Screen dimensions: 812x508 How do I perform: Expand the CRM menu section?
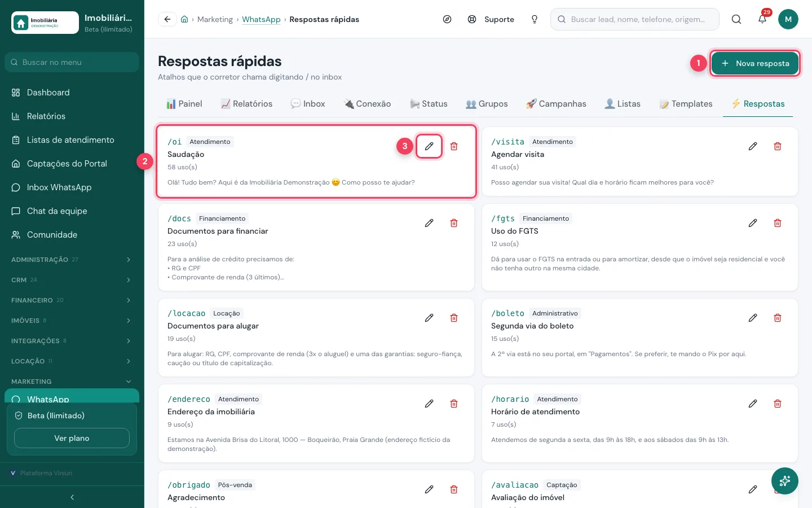click(72, 280)
